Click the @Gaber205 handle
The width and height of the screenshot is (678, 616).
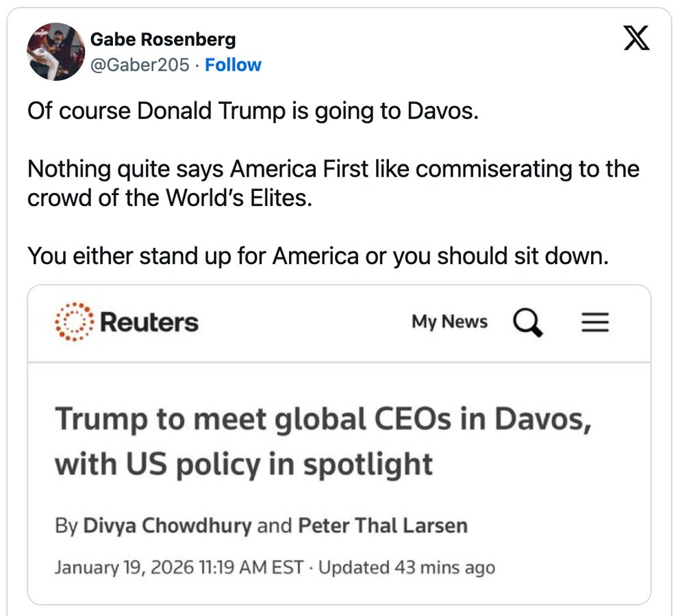pos(140,65)
